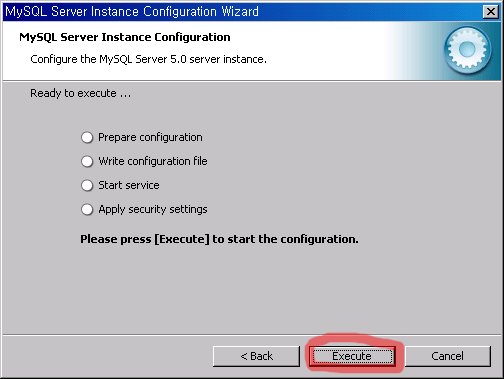Cancel the configuration wizard
Image resolution: width=504 pixels, height=379 pixels.
pyautogui.click(x=447, y=356)
